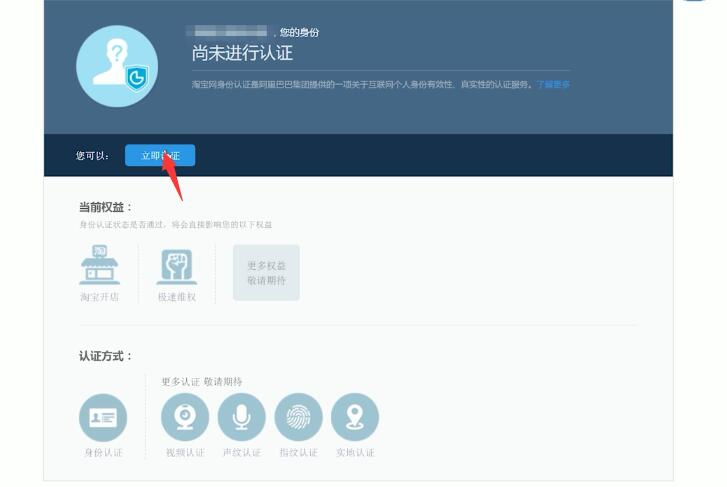
Task: Click the 身份认证状态 description line
Action: (x=176, y=224)
